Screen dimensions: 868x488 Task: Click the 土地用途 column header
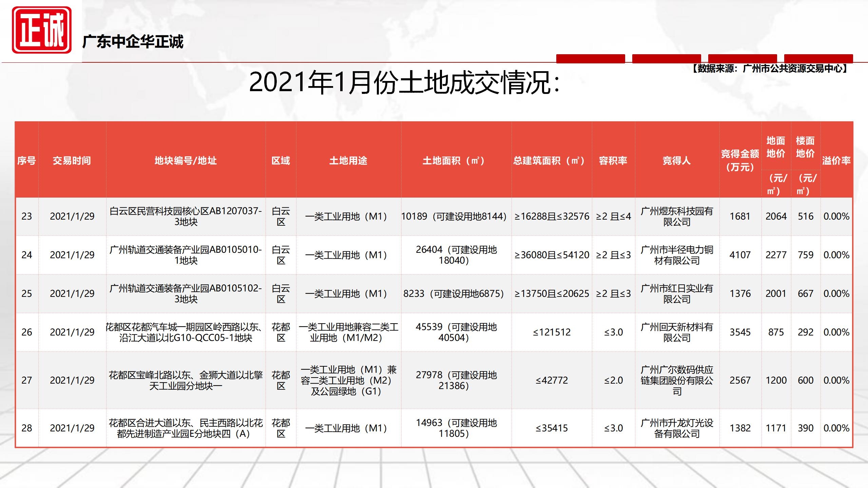point(348,161)
